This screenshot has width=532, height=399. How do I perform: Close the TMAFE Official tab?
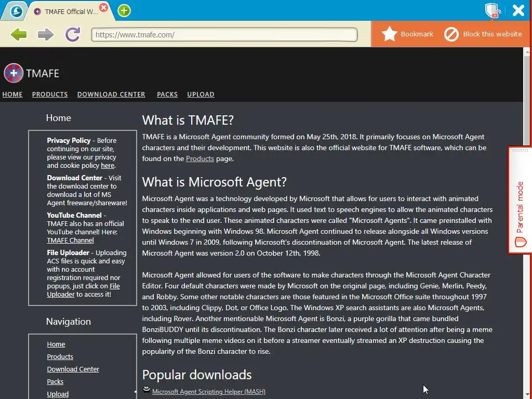tap(104, 7)
